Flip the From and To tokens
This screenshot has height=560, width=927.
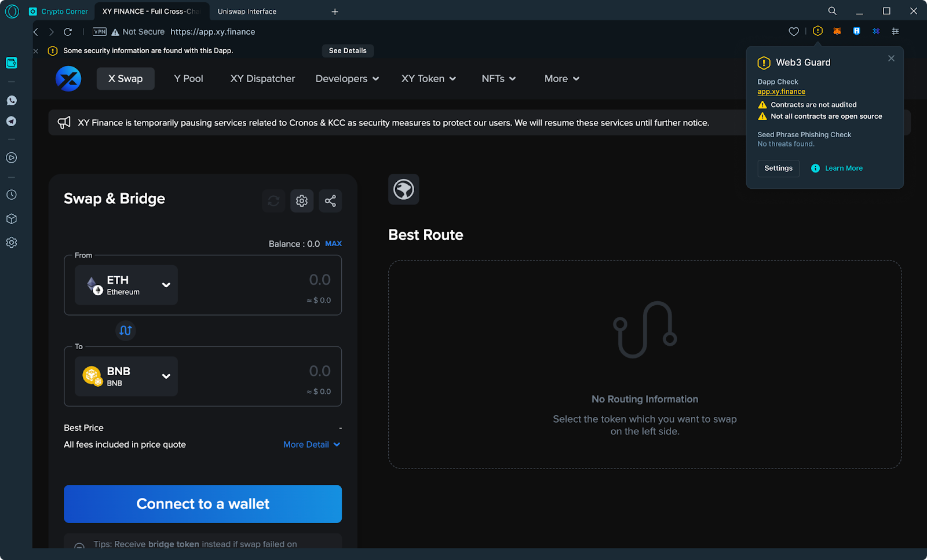pyautogui.click(x=126, y=330)
